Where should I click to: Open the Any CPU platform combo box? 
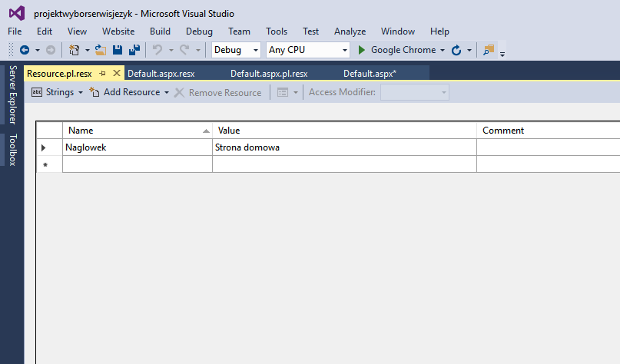(x=308, y=50)
